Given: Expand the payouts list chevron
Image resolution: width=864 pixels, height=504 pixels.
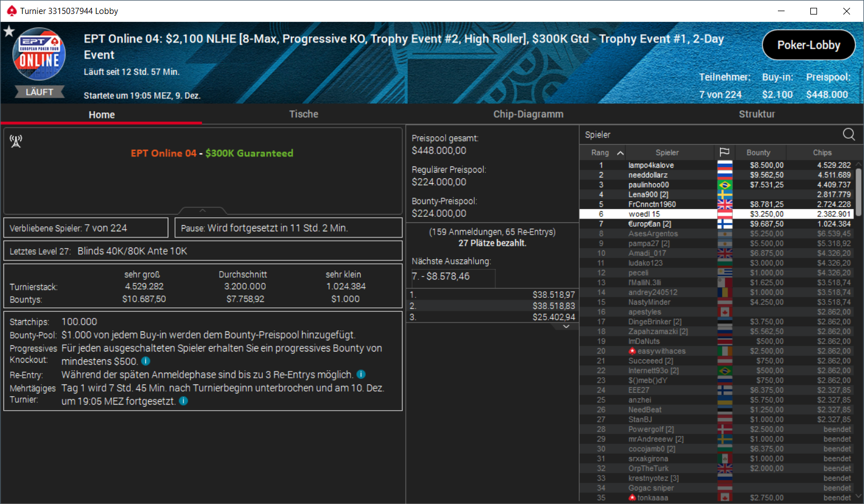Looking at the screenshot, I should 566,327.
